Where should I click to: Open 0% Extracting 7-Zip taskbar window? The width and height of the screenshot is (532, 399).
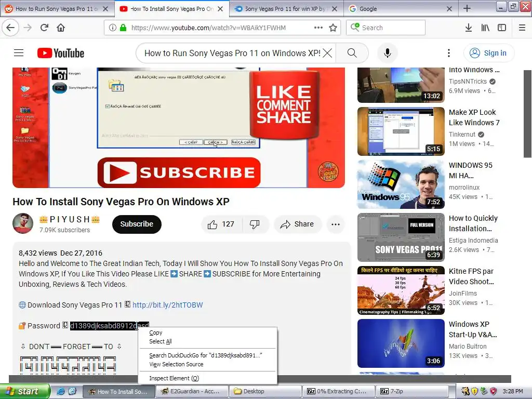pos(339,392)
